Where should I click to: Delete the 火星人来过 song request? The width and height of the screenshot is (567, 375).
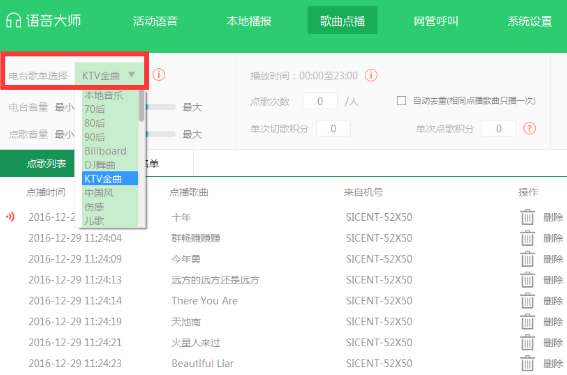[553, 343]
